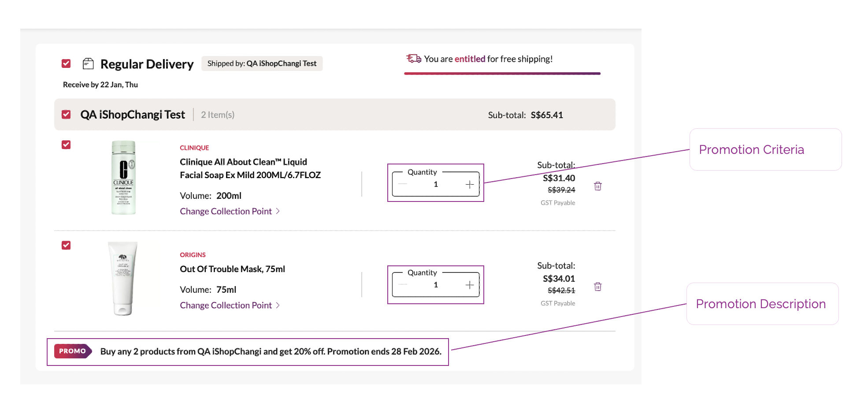Deselect the Out Of Trouble Mask checkbox

[66, 245]
